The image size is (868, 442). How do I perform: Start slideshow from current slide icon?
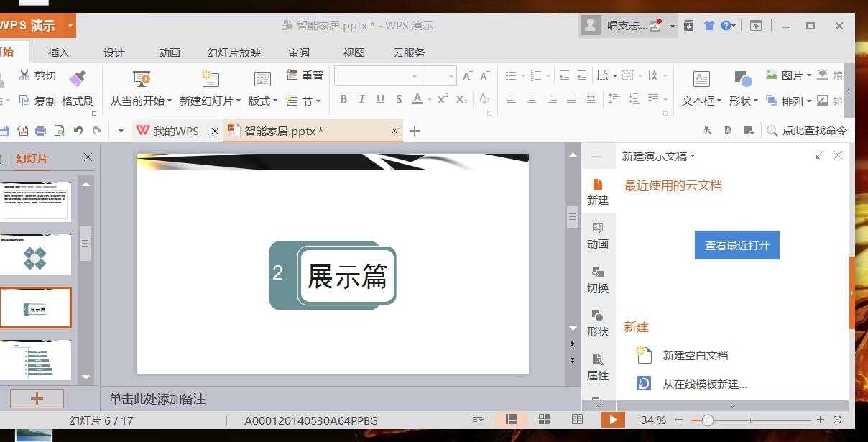(x=142, y=78)
